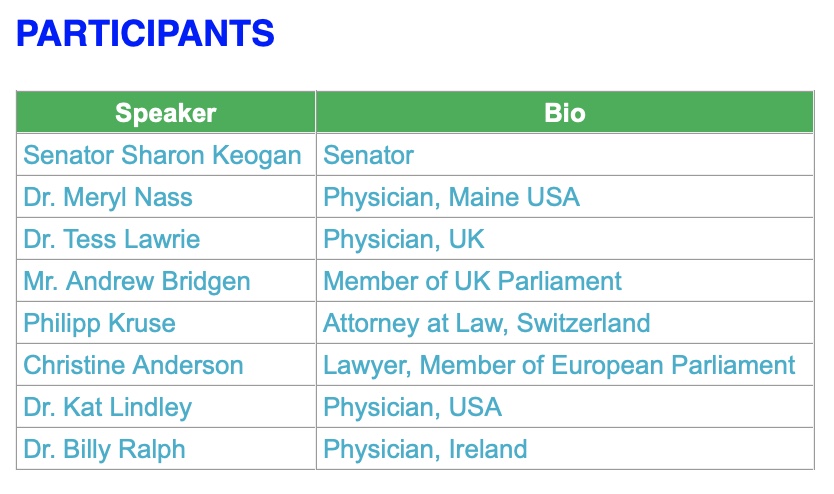Select the Physician, UK bio
The height and width of the screenshot is (494, 834).
pyautogui.click(x=404, y=239)
